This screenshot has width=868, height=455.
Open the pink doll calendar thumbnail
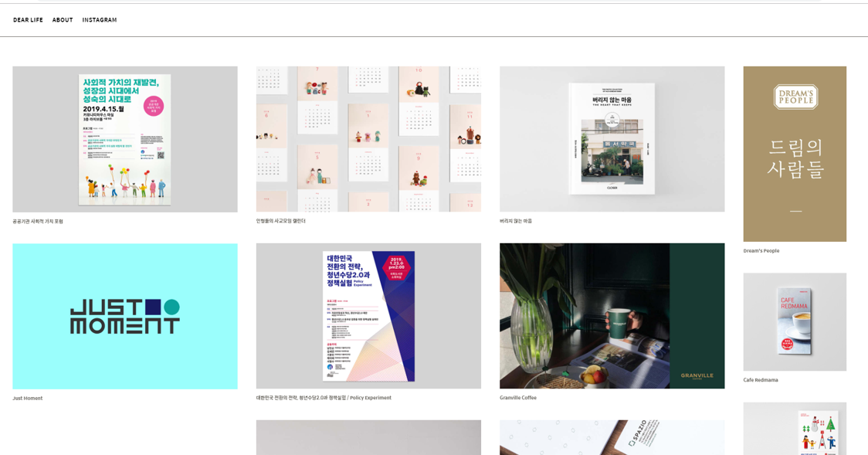click(368, 139)
